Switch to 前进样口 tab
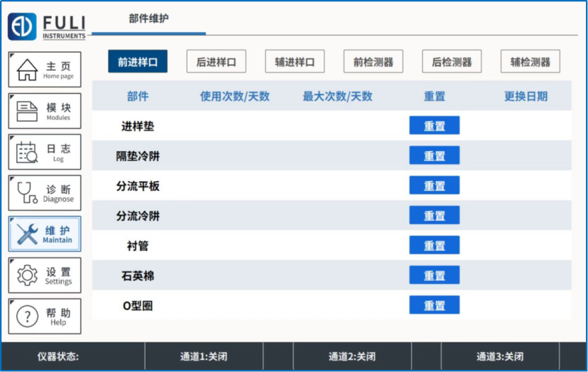Screen dimensions: 588x372 [138, 62]
